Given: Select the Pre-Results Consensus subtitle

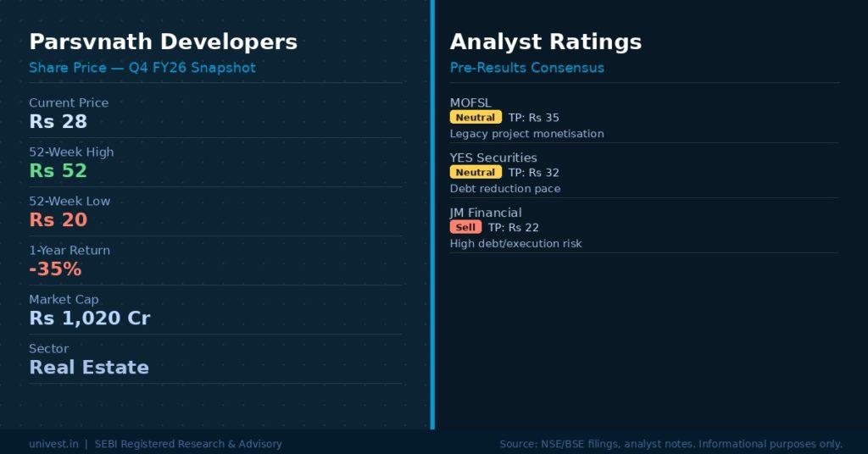Looking at the screenshot, I should pyautogui.click(x=527, y=68).
